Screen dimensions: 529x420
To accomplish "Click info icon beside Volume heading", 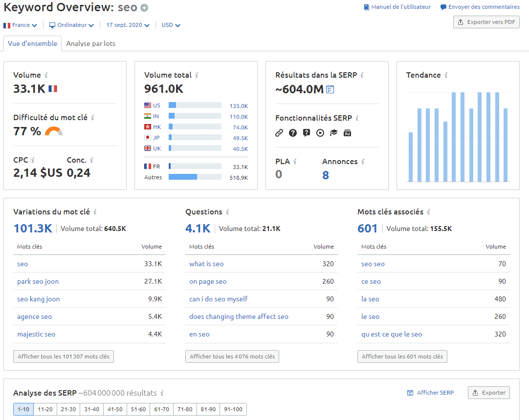I will click(x=46, y=75).
